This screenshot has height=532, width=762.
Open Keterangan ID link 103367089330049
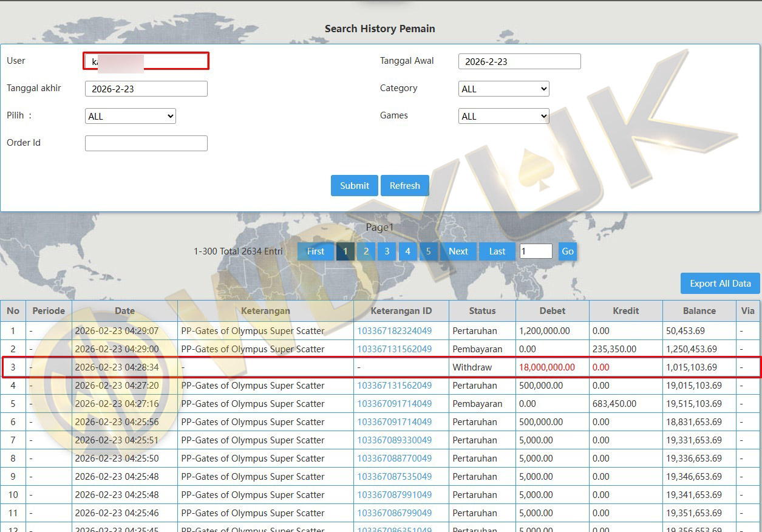point(394,440)
